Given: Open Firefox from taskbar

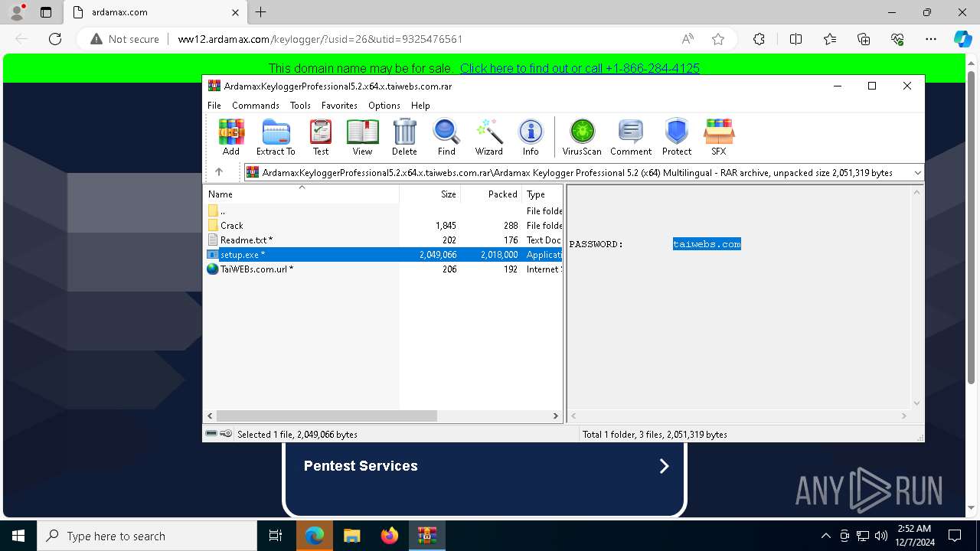Looking at the screenshot, I should pos(390,536).
